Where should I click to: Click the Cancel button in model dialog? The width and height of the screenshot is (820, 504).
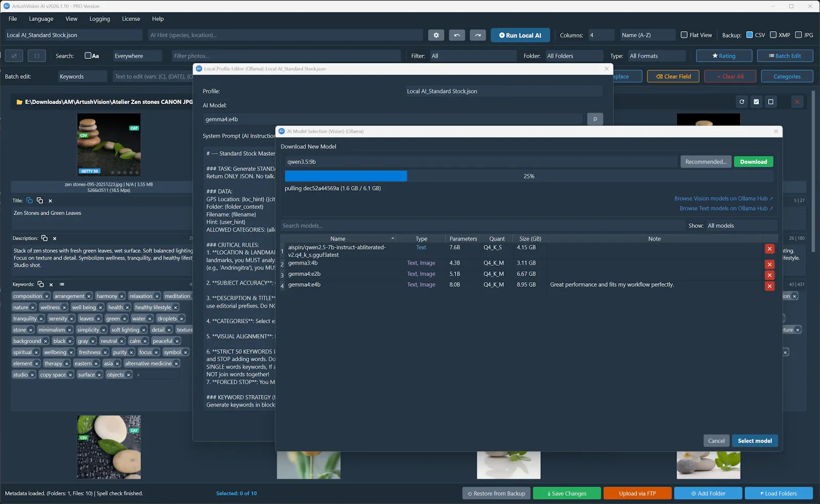(x=716, y=441)
